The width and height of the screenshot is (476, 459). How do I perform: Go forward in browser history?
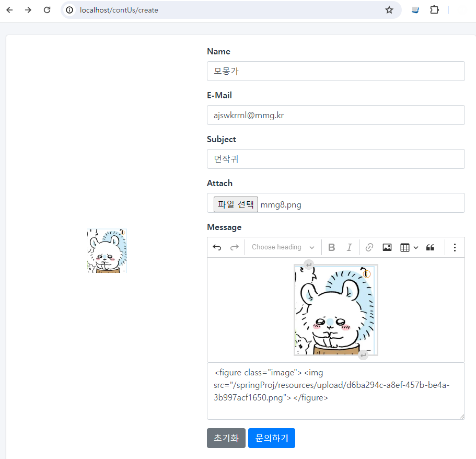[x=28, y=10]
